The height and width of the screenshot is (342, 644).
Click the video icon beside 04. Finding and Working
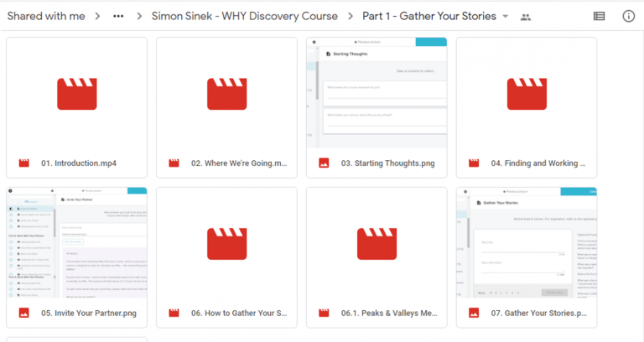tap(474, 163)
